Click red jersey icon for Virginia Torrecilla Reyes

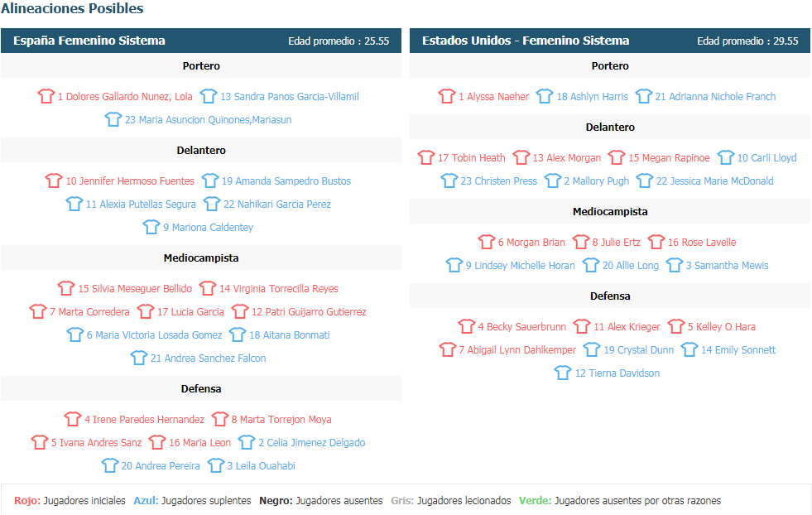[x=207, y=288]
